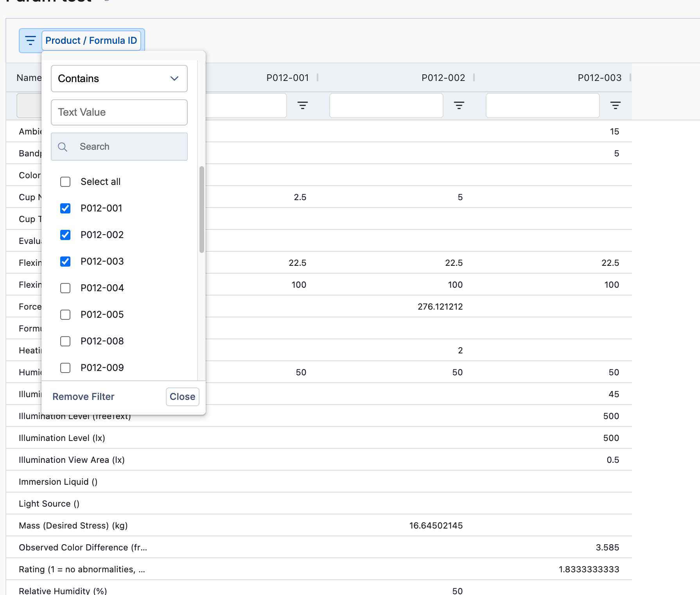
Task: Click the P012-002 column filter text box
Action: pyautogui.click(x=386, y=105)
